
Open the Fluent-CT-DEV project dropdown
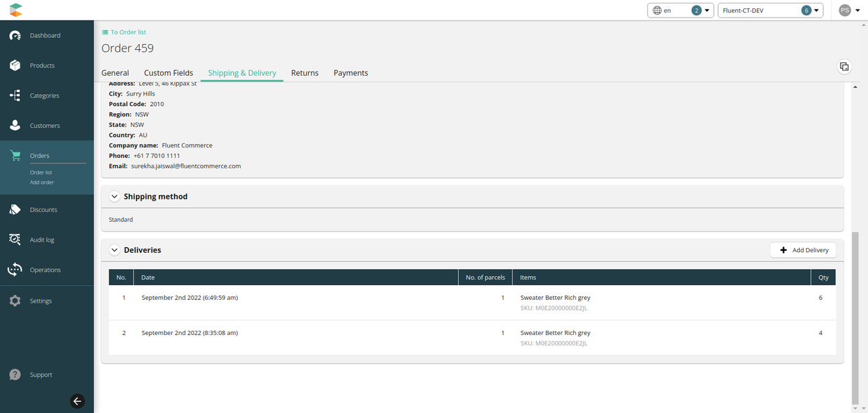(770, 11)
